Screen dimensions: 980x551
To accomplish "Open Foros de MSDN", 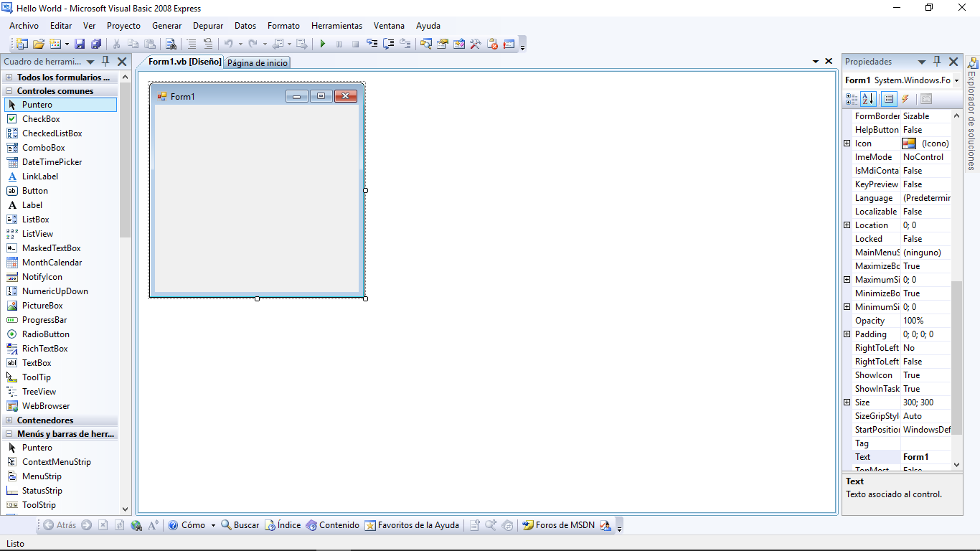I will pos(558,525).
